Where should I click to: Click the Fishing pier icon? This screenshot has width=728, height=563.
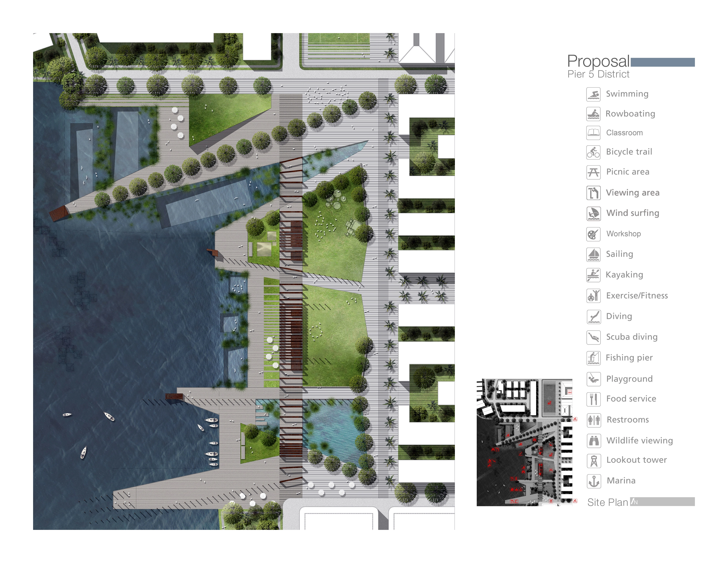tap(593, 358)
